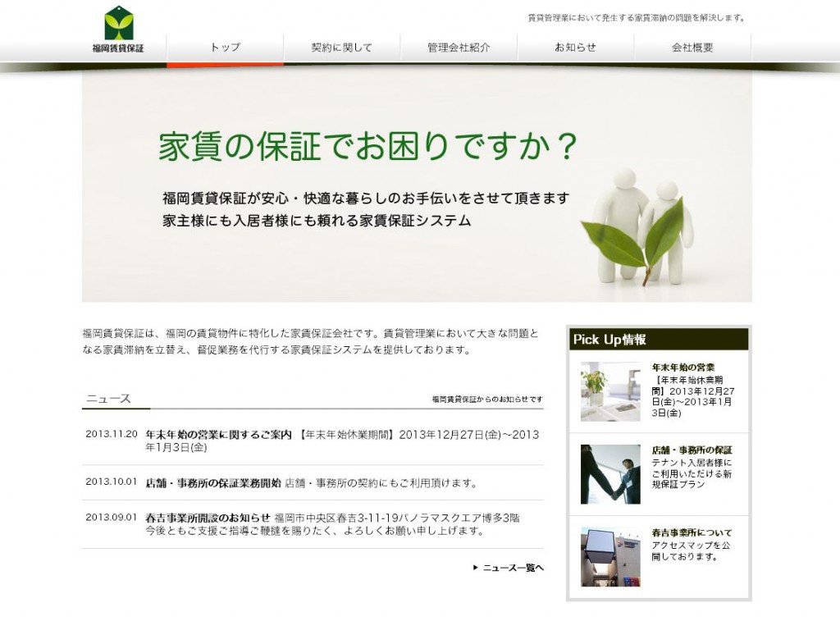This screenshot has height=621, width=840.
Task: Click the Pick Up情報 panel header
Action: [659, 339]
